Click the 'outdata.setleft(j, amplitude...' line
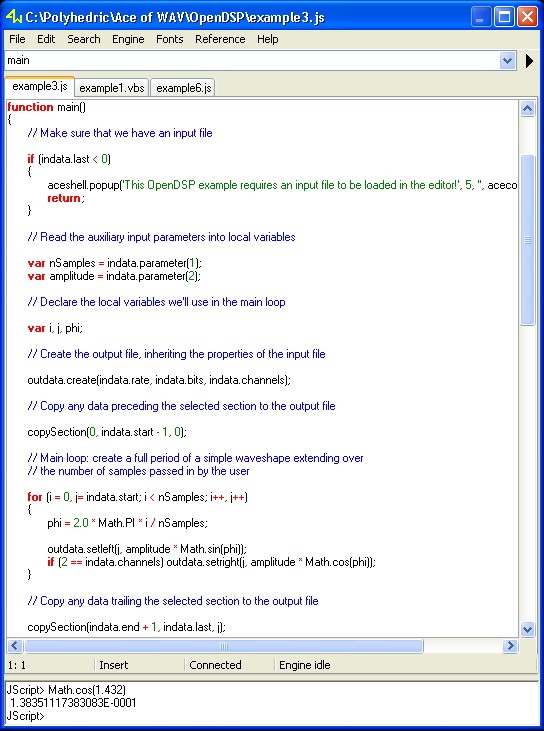Image resolution: width=544 pixels, height=731 pixels. point(147,549)
